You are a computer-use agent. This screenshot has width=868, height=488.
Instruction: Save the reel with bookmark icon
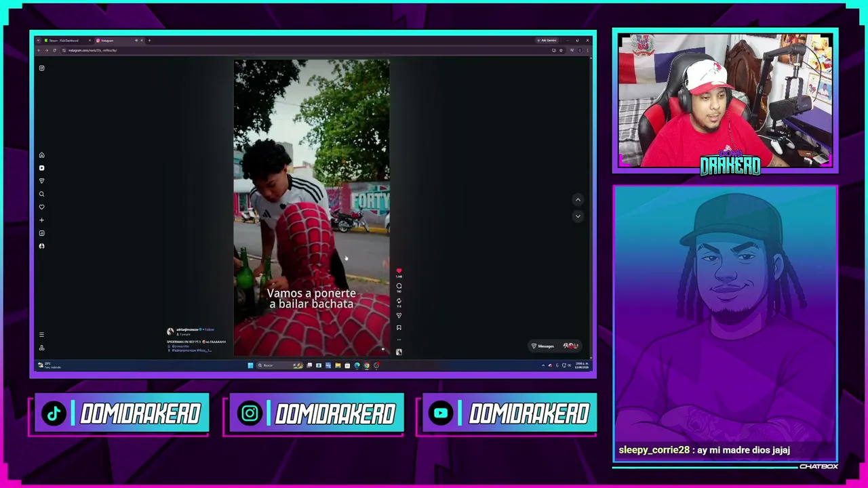click(399, 327)
